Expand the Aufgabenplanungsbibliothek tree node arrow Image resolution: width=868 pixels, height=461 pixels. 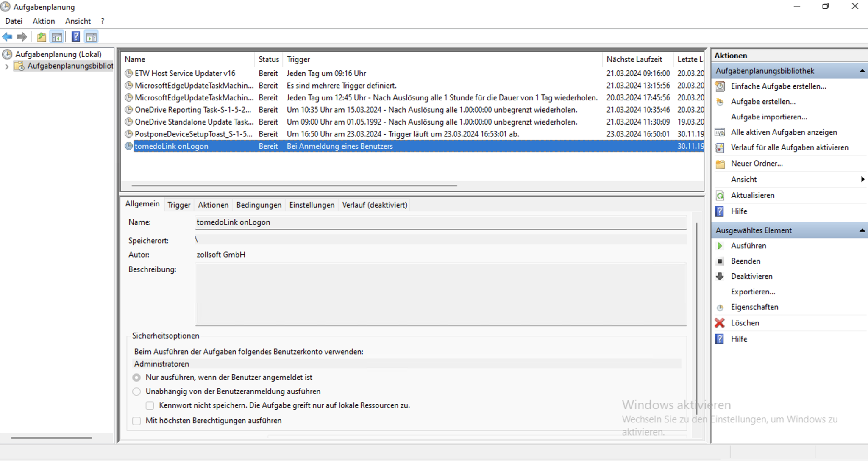[x=7, y=67]
